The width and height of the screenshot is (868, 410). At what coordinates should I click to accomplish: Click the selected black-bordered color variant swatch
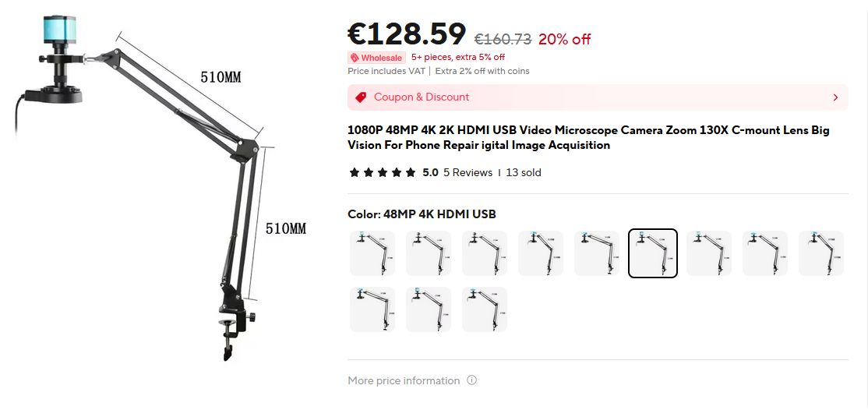(x=653, y=253)
